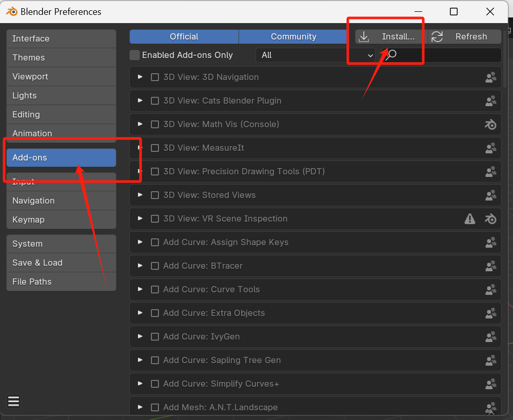Click community icon on Sapling Tree Gen row

pyautogui.click(x=490, y=360)
